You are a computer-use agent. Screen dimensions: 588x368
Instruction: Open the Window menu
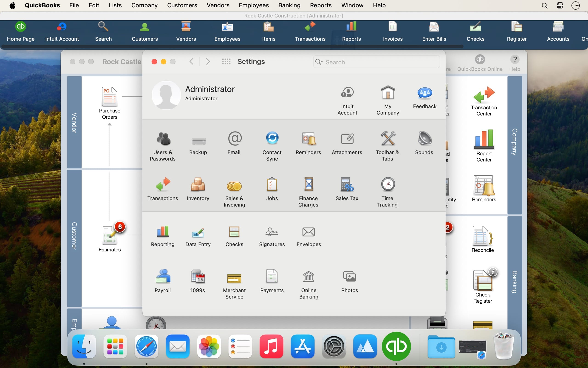(352, 5)
